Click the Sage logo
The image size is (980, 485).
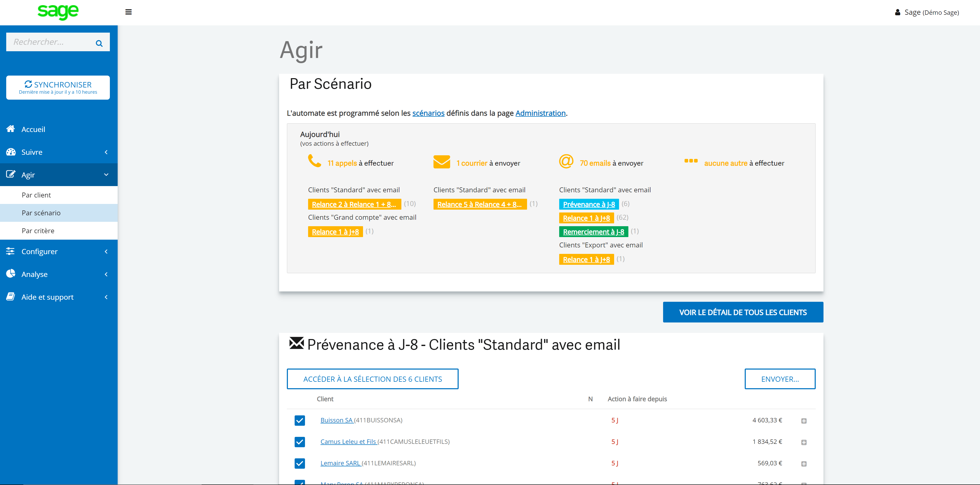point(58,12)
